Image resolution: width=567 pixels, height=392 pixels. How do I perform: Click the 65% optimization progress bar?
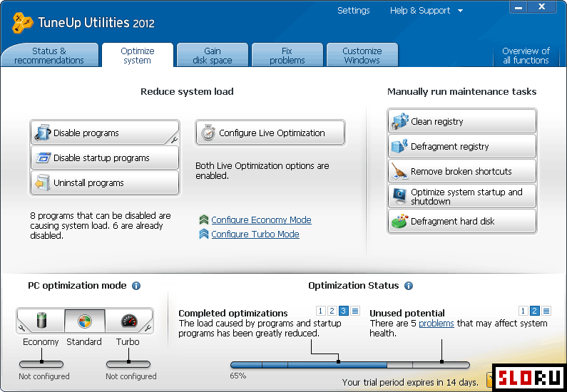[350, 365]
